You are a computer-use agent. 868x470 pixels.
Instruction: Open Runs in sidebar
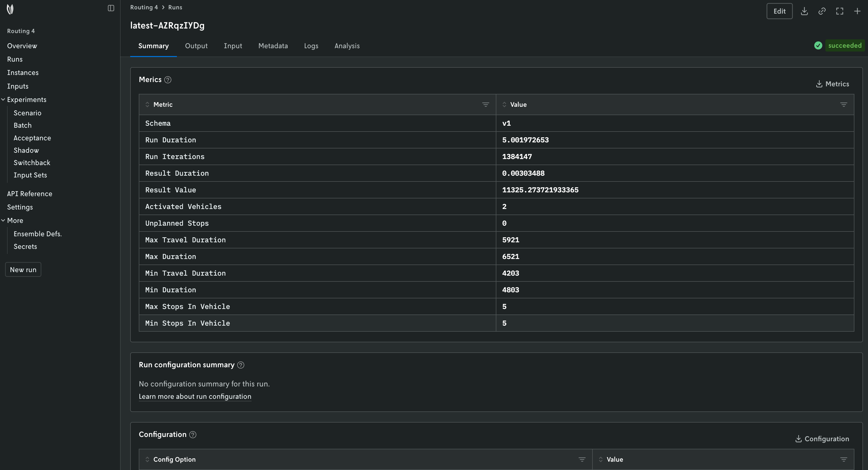tap(15, 59)
